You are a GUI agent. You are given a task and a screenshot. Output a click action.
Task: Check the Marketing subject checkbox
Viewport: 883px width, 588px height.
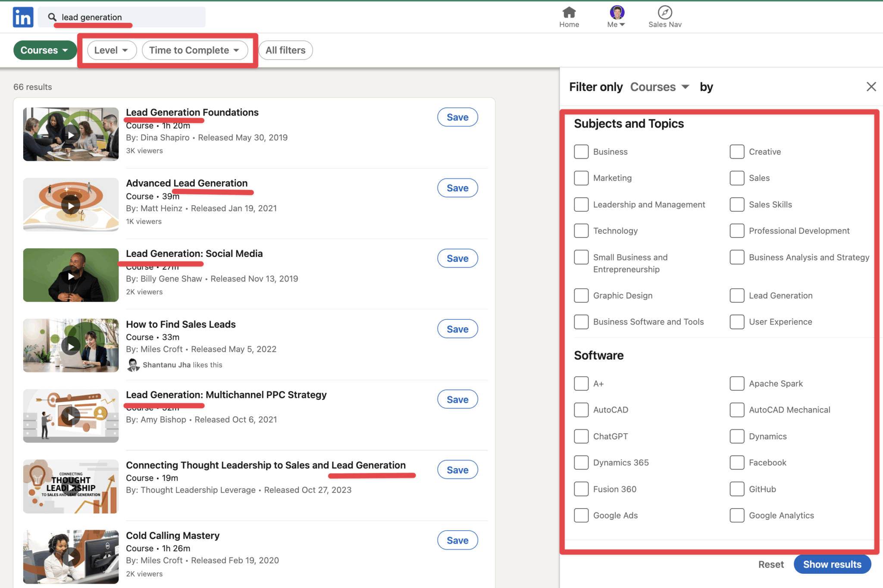(x=581, y=178)
